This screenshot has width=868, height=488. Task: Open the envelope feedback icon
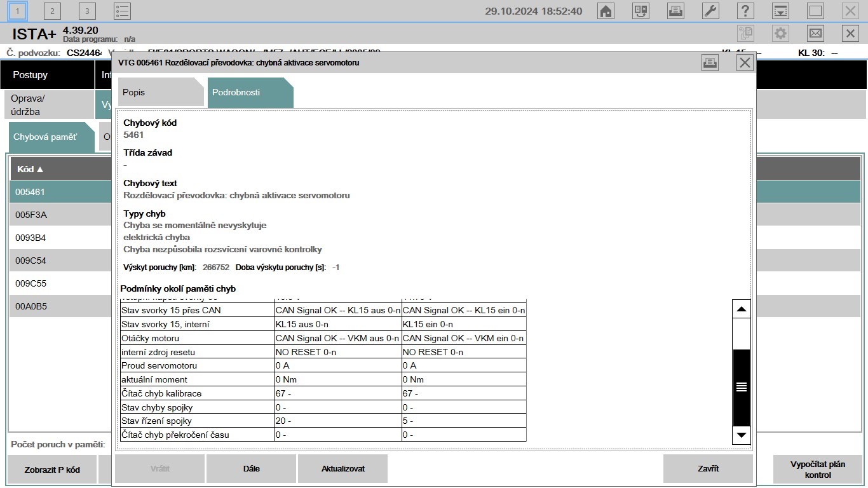pos(815,33)
